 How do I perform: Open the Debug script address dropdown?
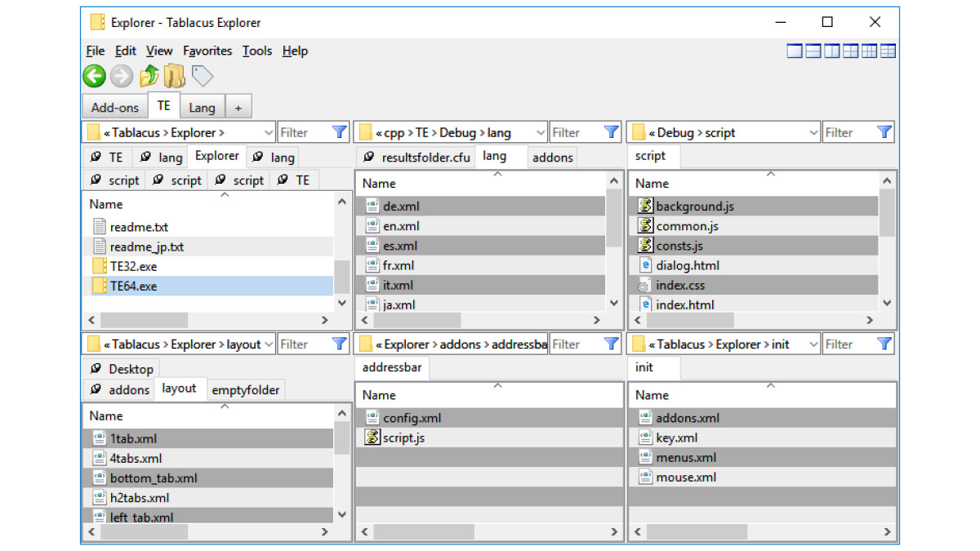click(813, 131)
